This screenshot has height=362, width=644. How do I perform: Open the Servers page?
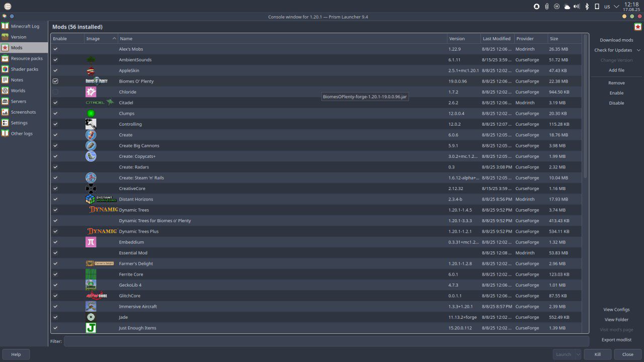click(x=24, y=101)
